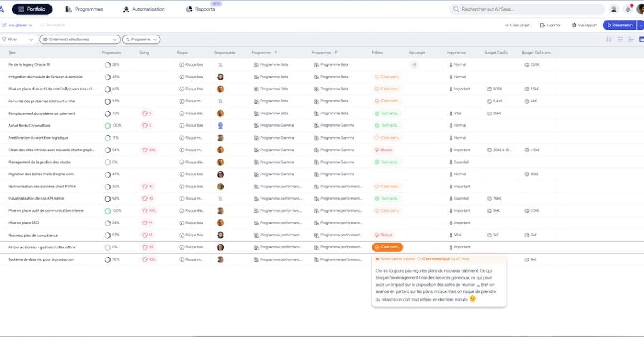Open project Système de data vis. pour la production
This screenshot has height=337, width=644.
(41, 259)
